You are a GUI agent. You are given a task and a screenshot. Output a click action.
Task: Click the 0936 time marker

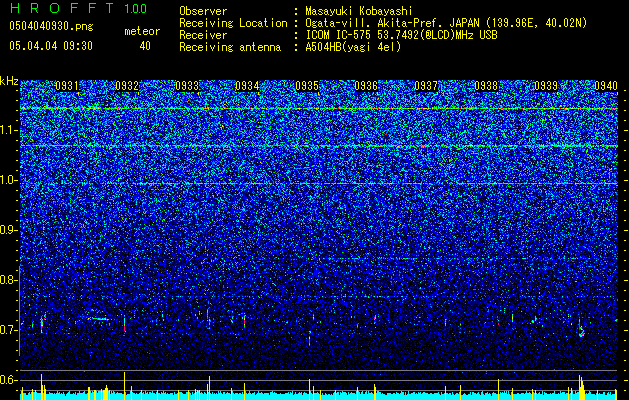pyautogui.click(x=366, y=86)
